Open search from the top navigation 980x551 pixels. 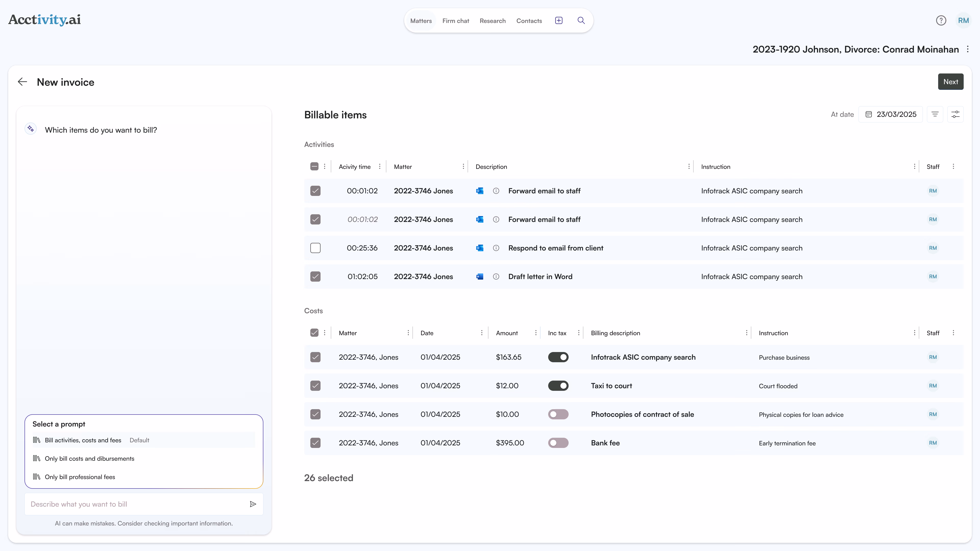pyautogui.click(x=581, y=20)
